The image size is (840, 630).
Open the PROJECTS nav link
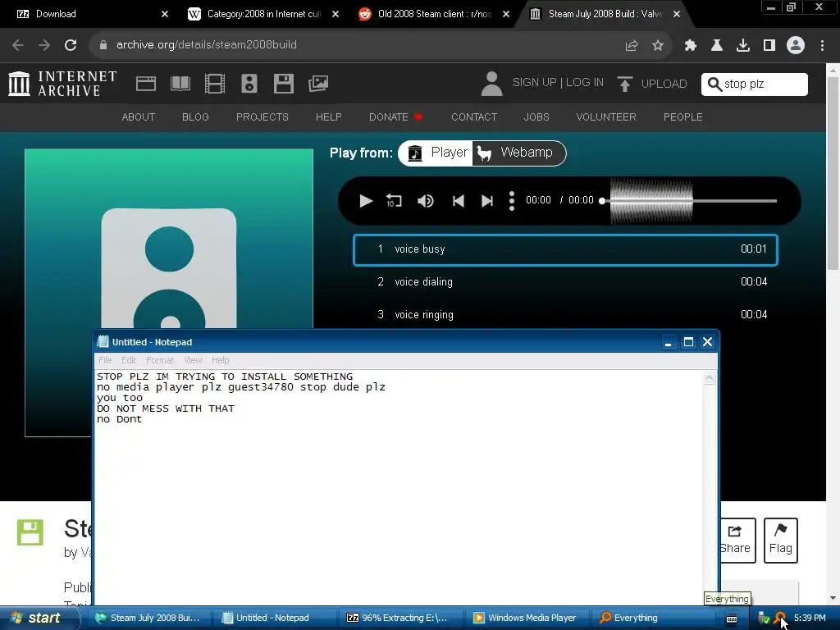coord(262,116)
